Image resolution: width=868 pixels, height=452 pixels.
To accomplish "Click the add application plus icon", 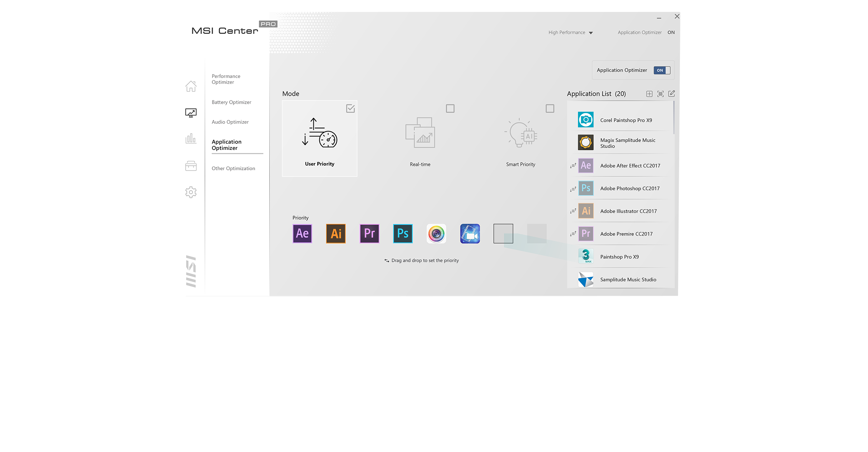I will [649, 94].
